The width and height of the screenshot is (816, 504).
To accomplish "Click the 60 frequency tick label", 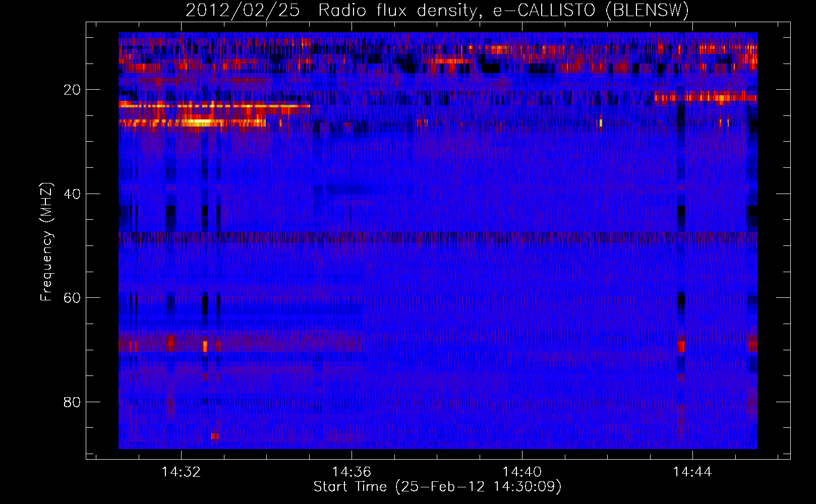I will click(x=72, y=298).
